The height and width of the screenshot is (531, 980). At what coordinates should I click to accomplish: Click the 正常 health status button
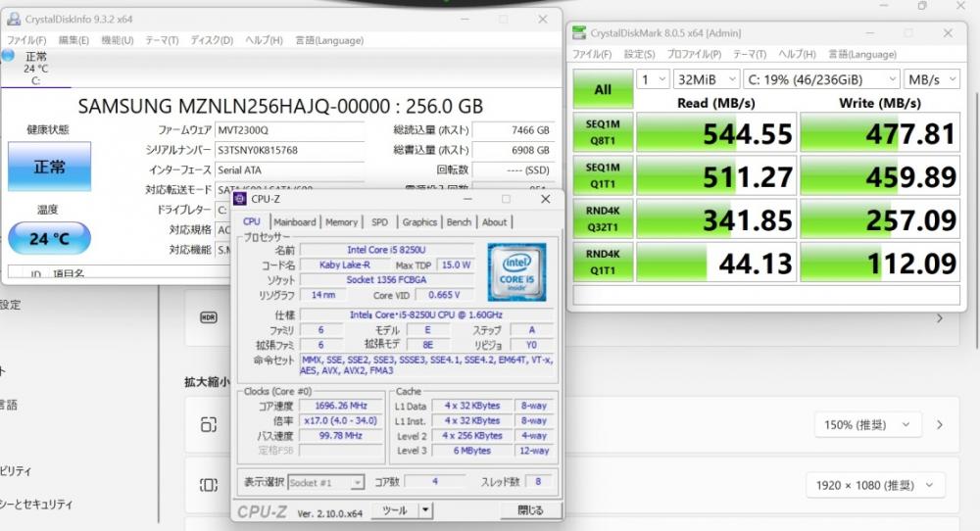click(x=49, y=167)
